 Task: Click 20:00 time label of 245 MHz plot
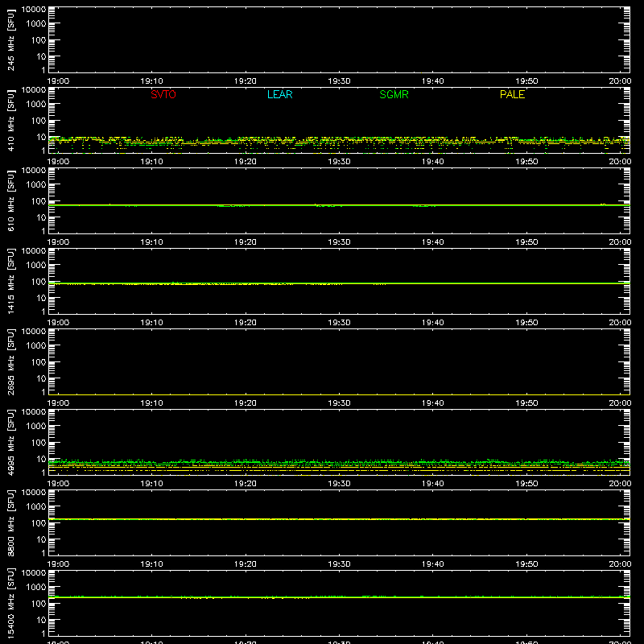click(620, 81)
